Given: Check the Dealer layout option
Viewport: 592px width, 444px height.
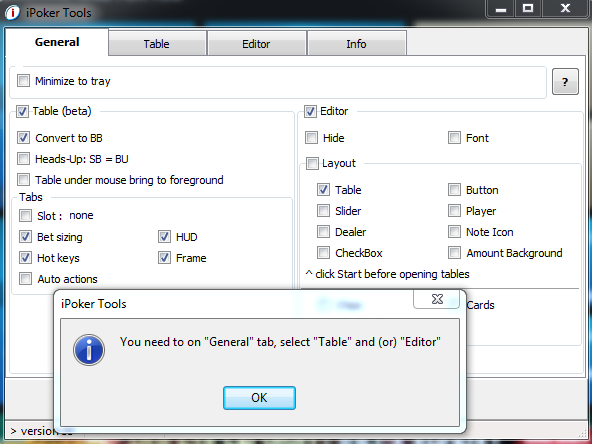Looking at the screenshot, I should (x=324, y=231).
